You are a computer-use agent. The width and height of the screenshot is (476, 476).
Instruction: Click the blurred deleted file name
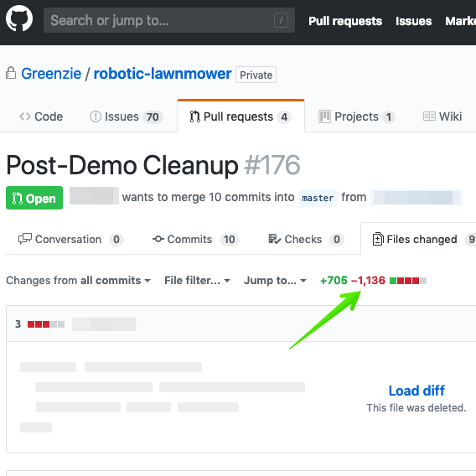[104, 324]
